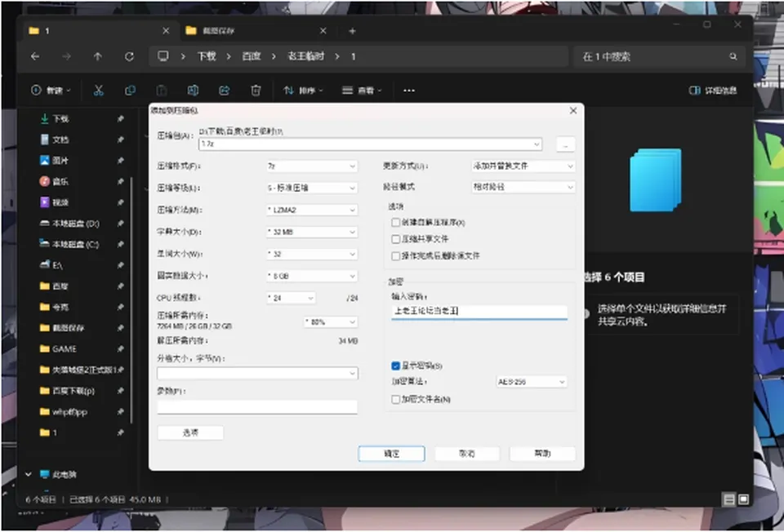Open the three-dot more options menu
This screenshot has height=532, width=784.
(x=409, y=91)
